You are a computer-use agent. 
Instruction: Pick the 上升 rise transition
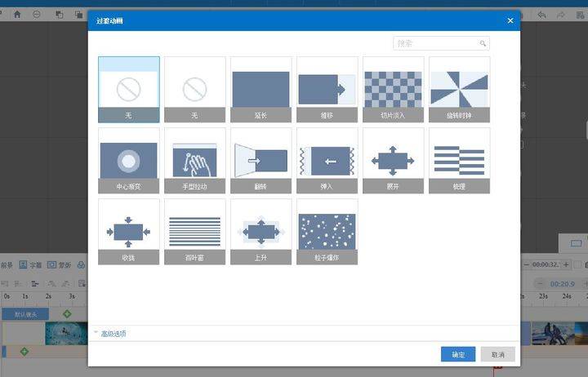click(261, 232)
